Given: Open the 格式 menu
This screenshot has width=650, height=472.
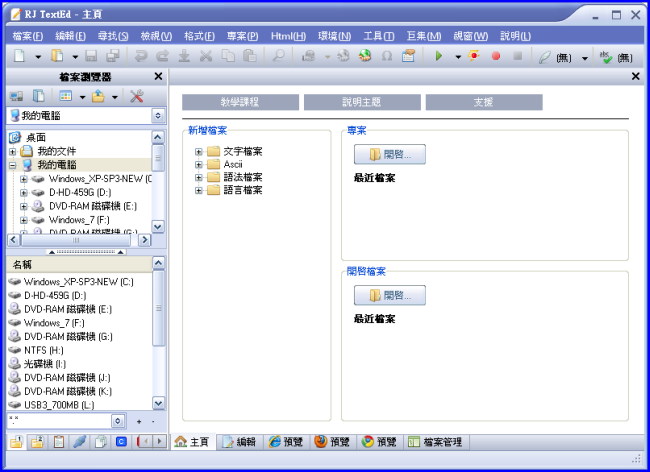Looking at the screenshot, I should [200, 36].
